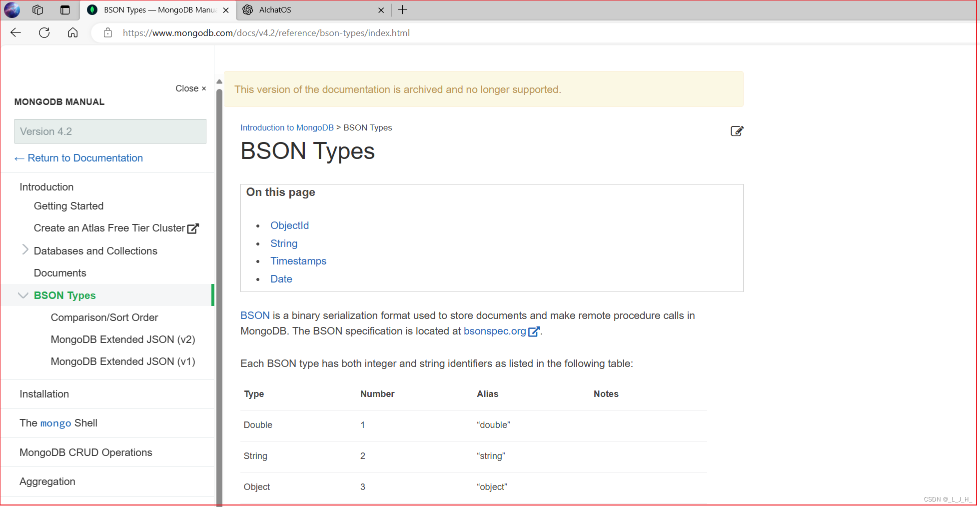Reload the page with the refresh icon

click(44, 32)
